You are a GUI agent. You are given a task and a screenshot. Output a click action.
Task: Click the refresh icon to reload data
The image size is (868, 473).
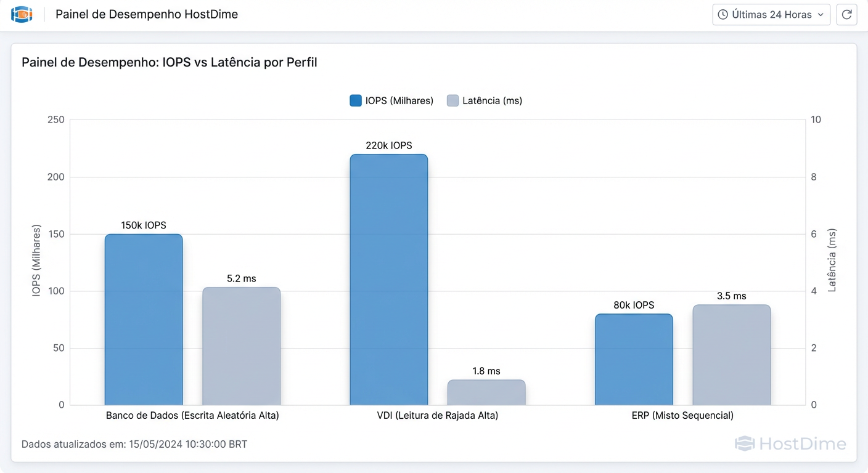846,14
